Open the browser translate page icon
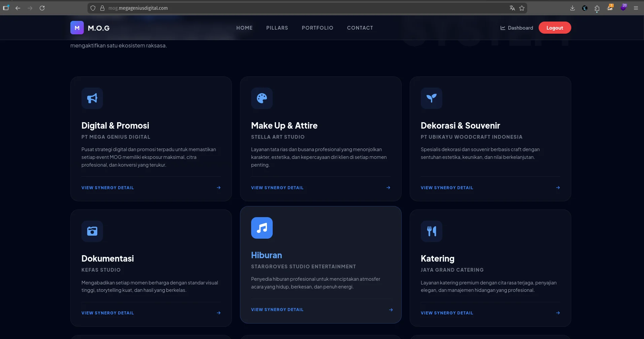644x339 pixels. click(512, 8)
